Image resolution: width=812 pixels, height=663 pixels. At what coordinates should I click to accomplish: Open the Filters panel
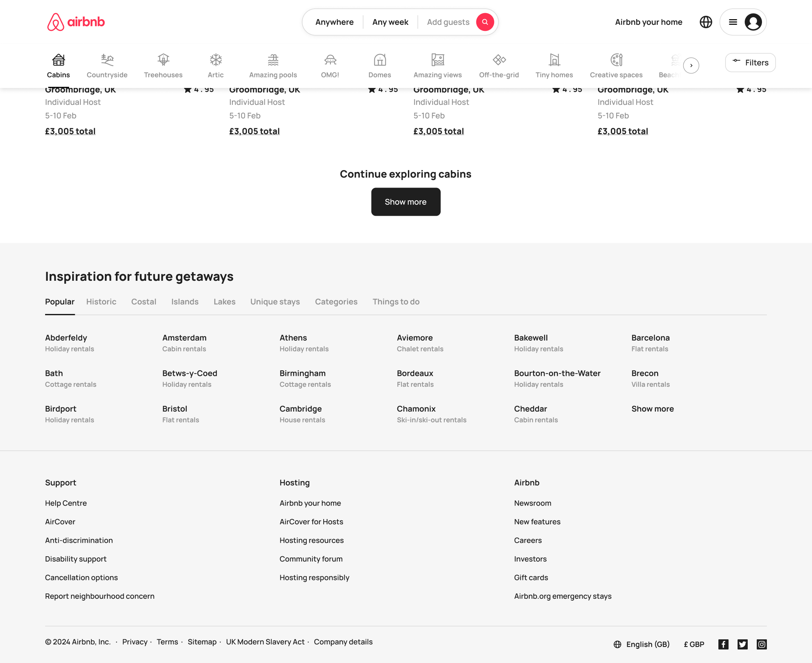tap(750, 63)
